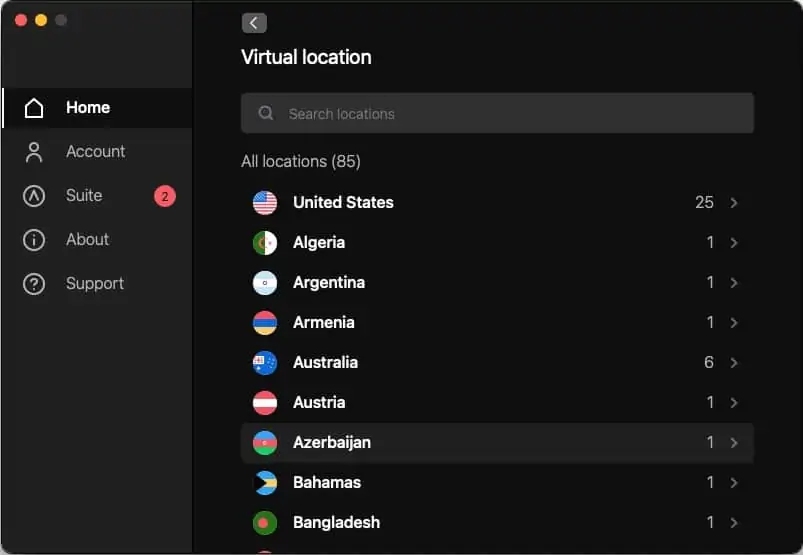The image size is (803, 555).
Task: Click the Support question mark icon
Action: (x=34, y=284)
